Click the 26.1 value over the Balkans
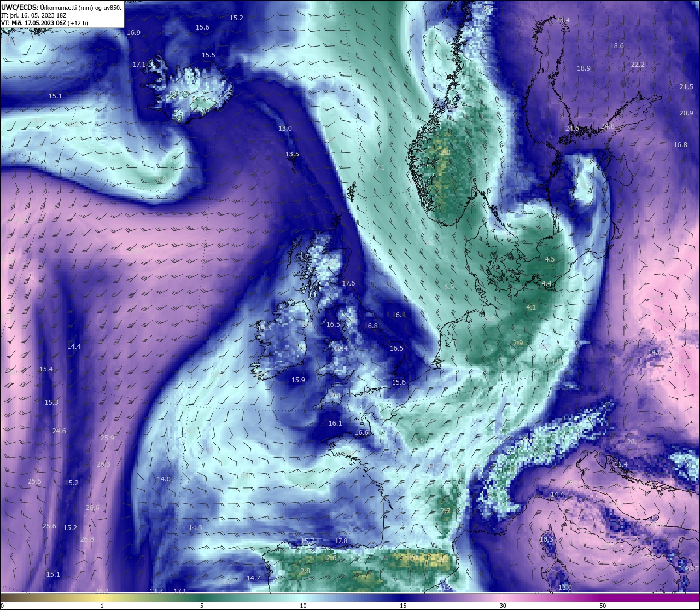Viewport: 700px width, 610px height. click(633, 442)
